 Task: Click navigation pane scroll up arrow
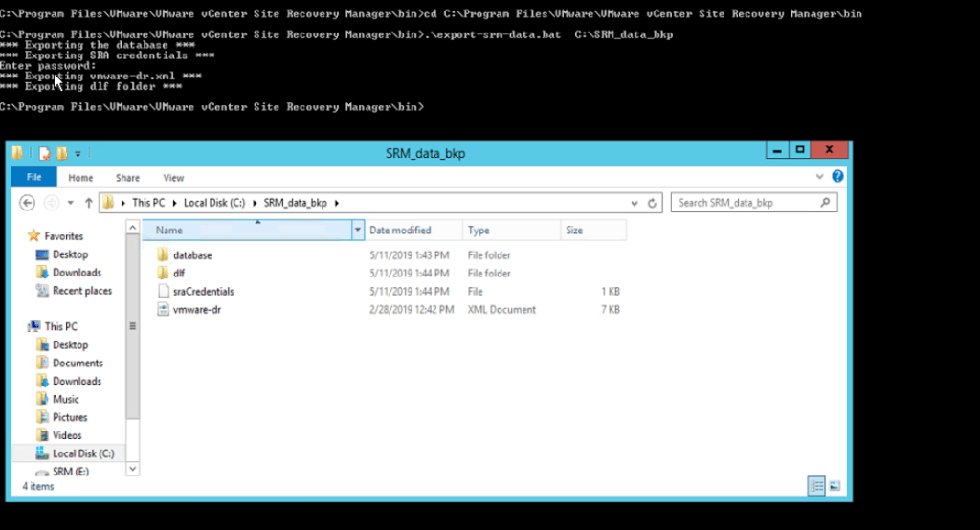point(132,228)
